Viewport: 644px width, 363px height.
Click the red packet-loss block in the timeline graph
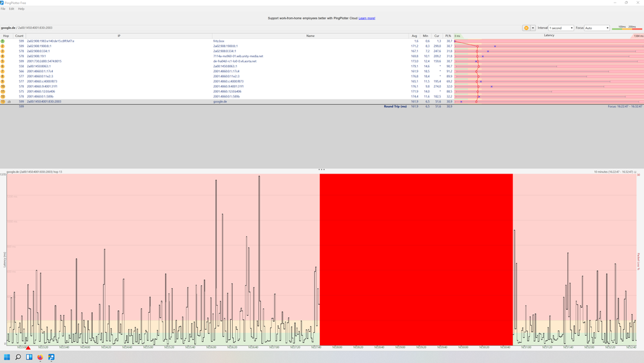(416, 260)
